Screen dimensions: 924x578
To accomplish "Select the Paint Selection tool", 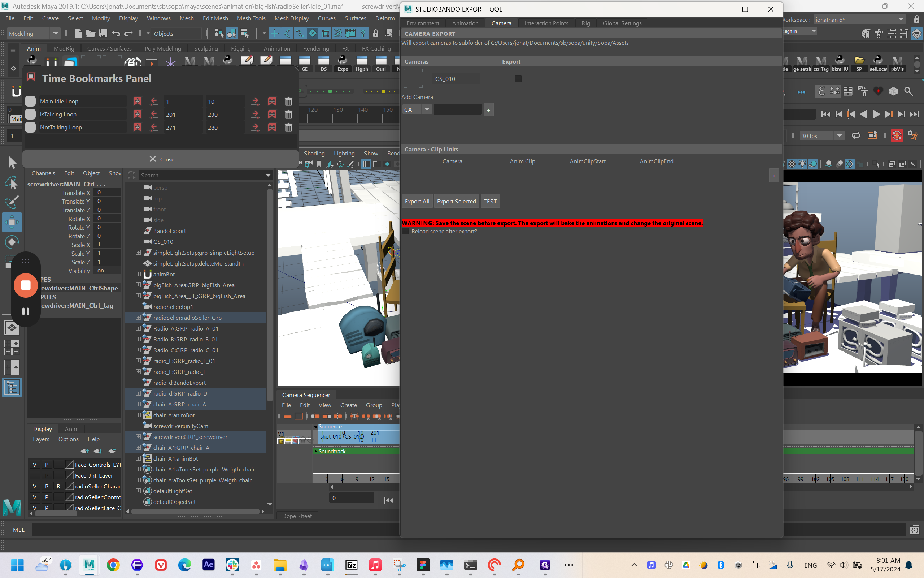I will tap(12, 203).
